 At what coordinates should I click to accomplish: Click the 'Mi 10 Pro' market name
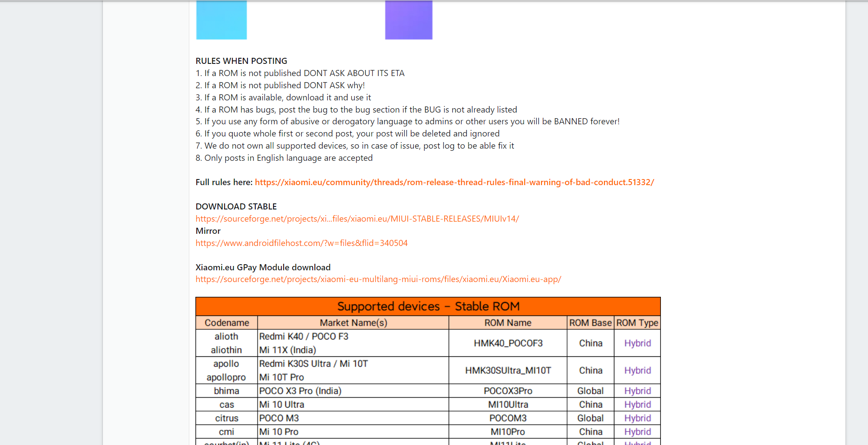coord(279,432)
